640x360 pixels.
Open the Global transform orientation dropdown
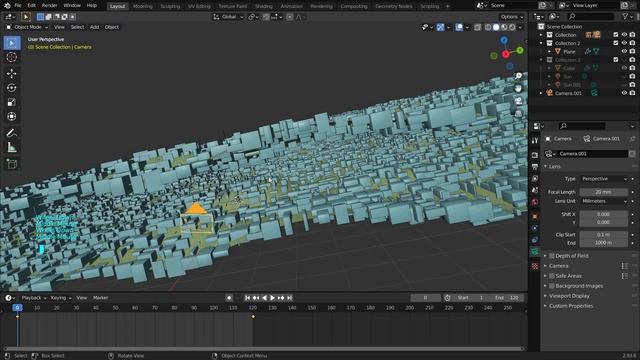(x=228, y=17)
